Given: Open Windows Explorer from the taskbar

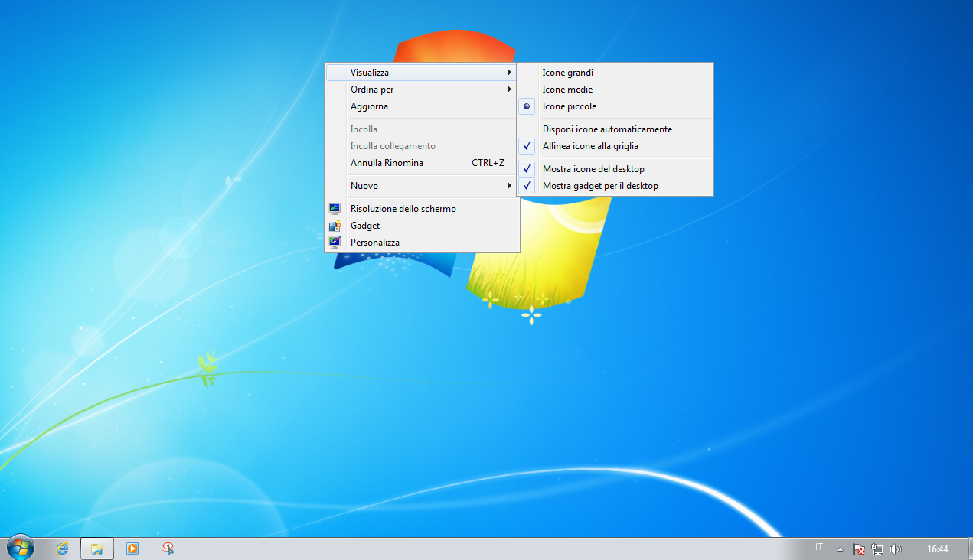Looking at the screenshot, I should (x=97, y=549).
